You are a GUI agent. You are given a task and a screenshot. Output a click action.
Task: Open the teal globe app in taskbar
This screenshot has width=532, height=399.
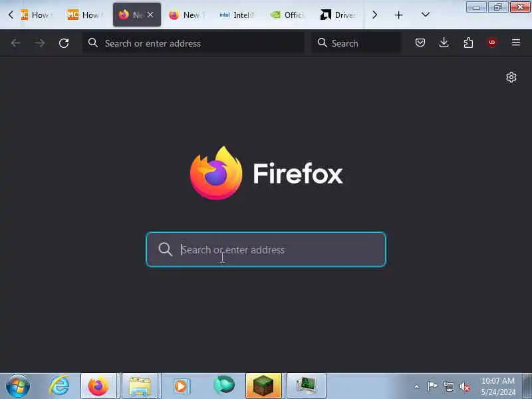pyautogui.click(x=224, y=386)
